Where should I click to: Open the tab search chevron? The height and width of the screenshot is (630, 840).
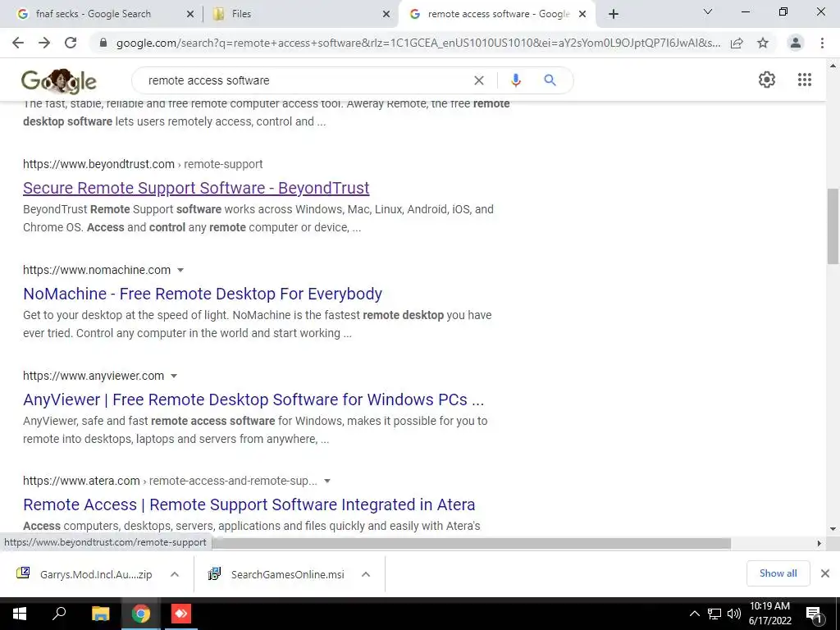[708, 11]
